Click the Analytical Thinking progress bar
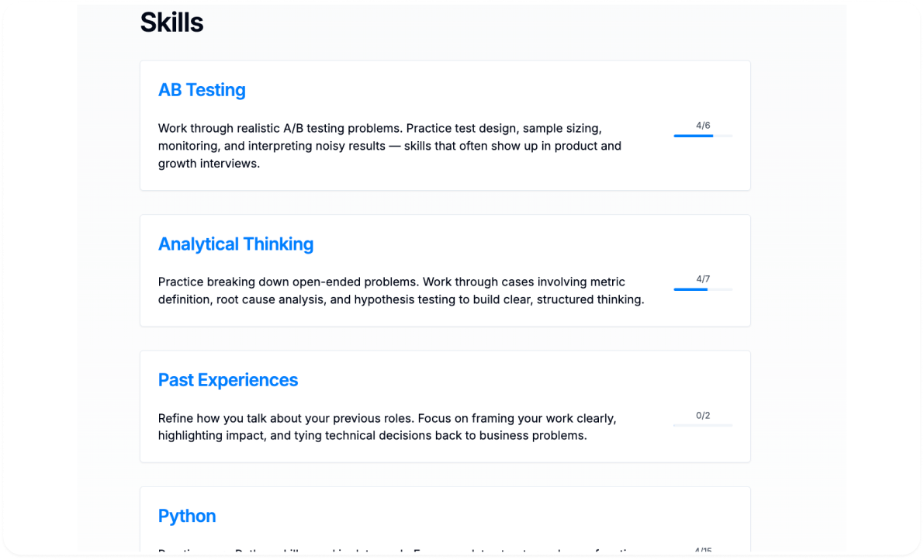The height and width of the screenshot is (560, 924). coord(703,289)
